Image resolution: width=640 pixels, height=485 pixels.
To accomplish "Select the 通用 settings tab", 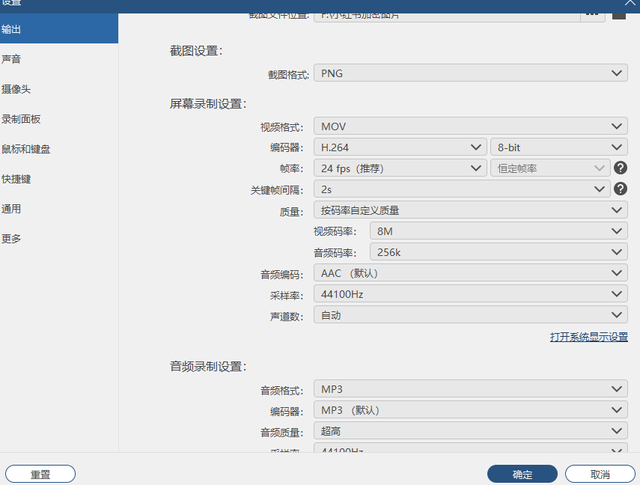I will click(x=59, y=209).
